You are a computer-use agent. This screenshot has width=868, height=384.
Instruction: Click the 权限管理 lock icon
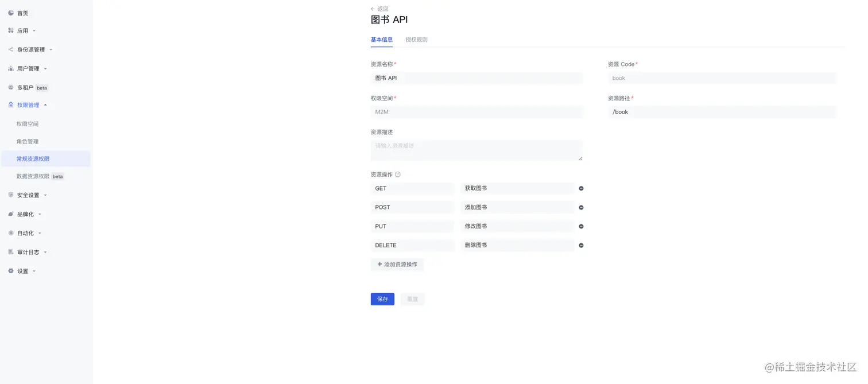click(x=11, y=104)
